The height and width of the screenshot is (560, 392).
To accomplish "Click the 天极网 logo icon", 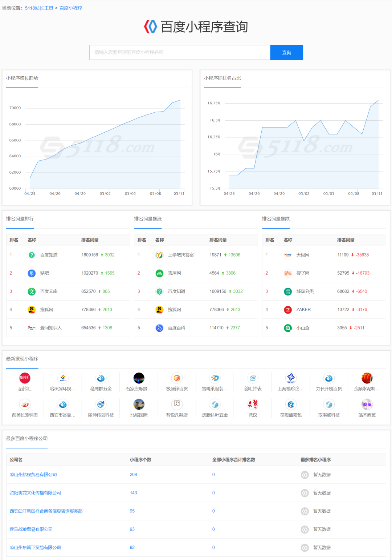I will point(288,255).
